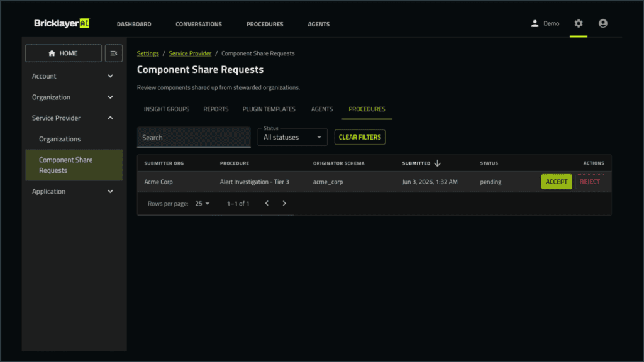This screenshot has width=644, height=362.
Task: Open the Agents top nav item
Action: pos(319,25)
